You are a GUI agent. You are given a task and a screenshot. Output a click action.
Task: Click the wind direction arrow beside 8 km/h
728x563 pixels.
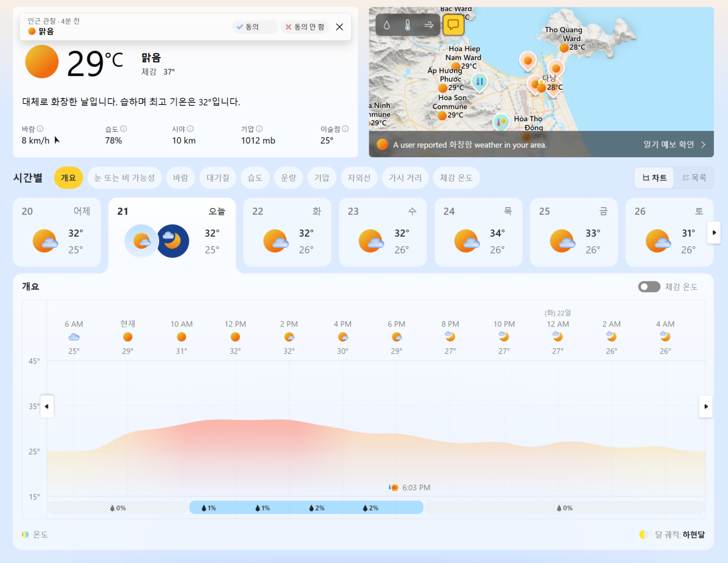click(x=57, y=140)
